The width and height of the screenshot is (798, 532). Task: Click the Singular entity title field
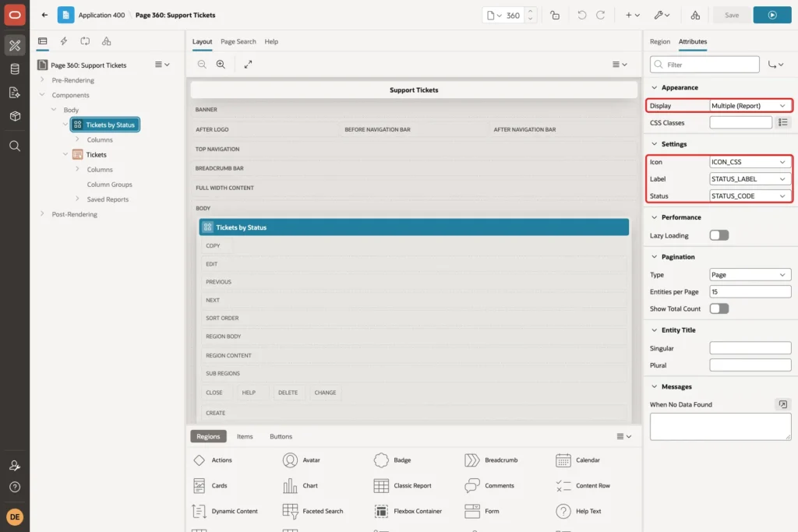click(x=750, y=348)
